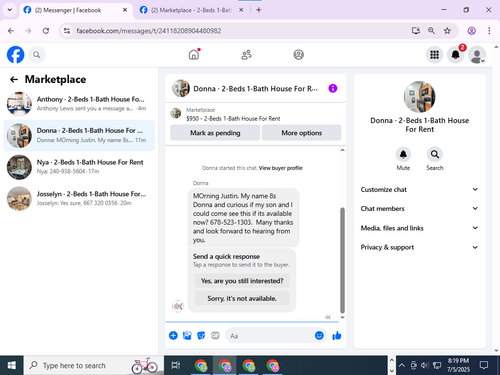Send 'Yes, are you still interested?' response
This screenshot has height=375, width=500.
[242, 281]
